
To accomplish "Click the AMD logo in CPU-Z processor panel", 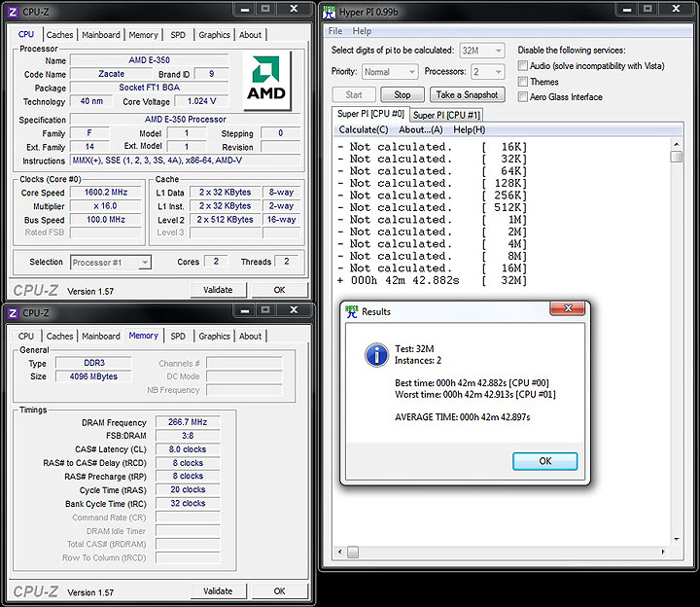I will click(266, 81).
